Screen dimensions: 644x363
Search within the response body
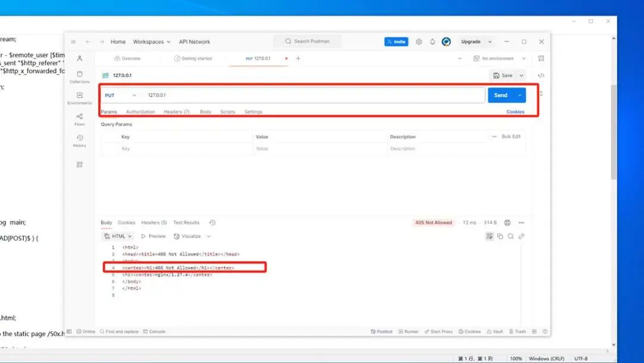pyautogui.click(x=510, y=236)
